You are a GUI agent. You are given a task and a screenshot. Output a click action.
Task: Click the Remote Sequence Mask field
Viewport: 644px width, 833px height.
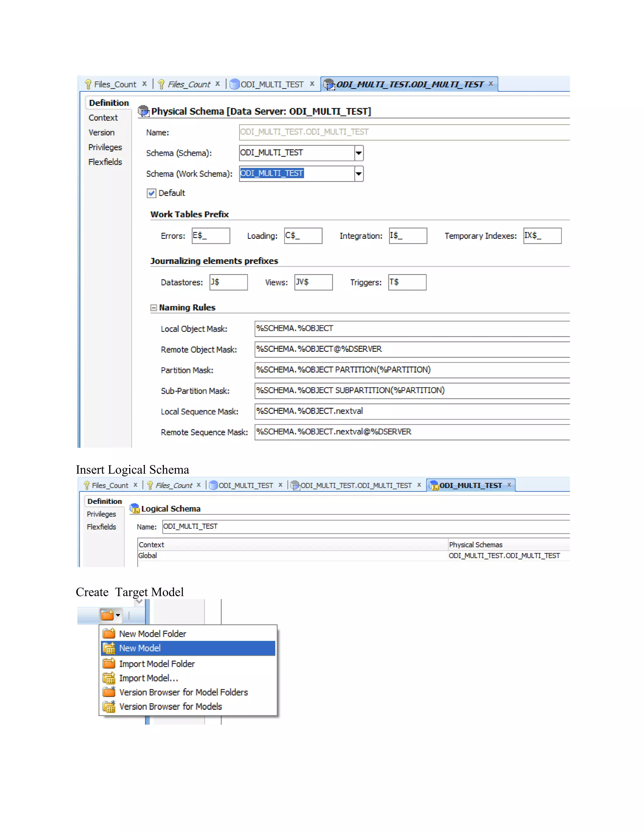pos(412,432)
